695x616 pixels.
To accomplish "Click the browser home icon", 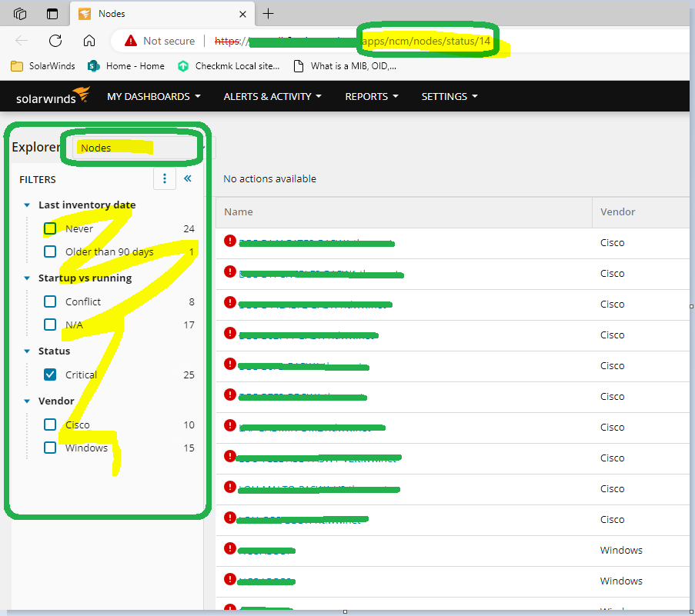I will (89, 41).
